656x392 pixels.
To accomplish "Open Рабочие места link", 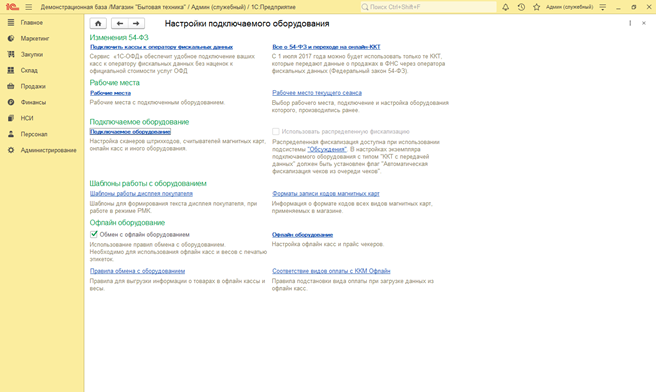I will coord(110,93).
